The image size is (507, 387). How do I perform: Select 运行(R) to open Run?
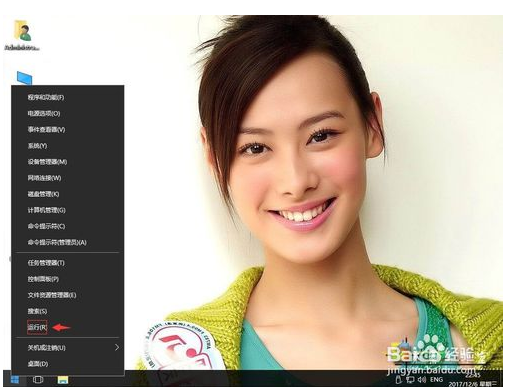tap(68, 327)
